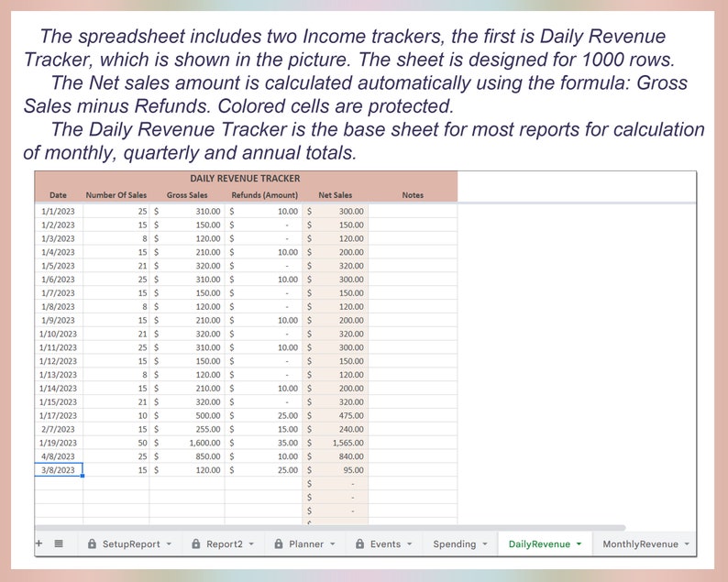This screenshot has width=728, height=582.
Task: Select net sales cell showing 95.00
Action: click(x=336, y=469)
